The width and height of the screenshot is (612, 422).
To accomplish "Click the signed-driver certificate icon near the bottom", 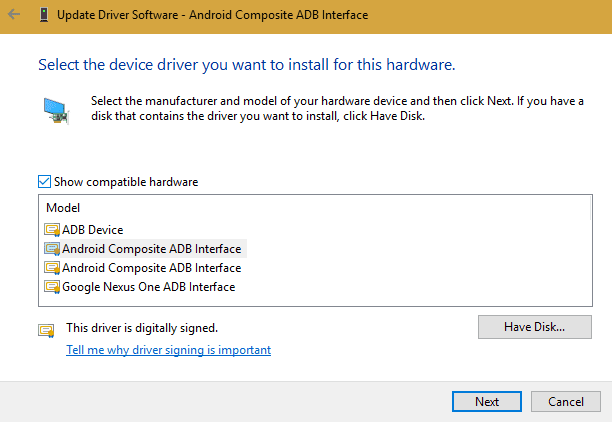I will point(46,331).
